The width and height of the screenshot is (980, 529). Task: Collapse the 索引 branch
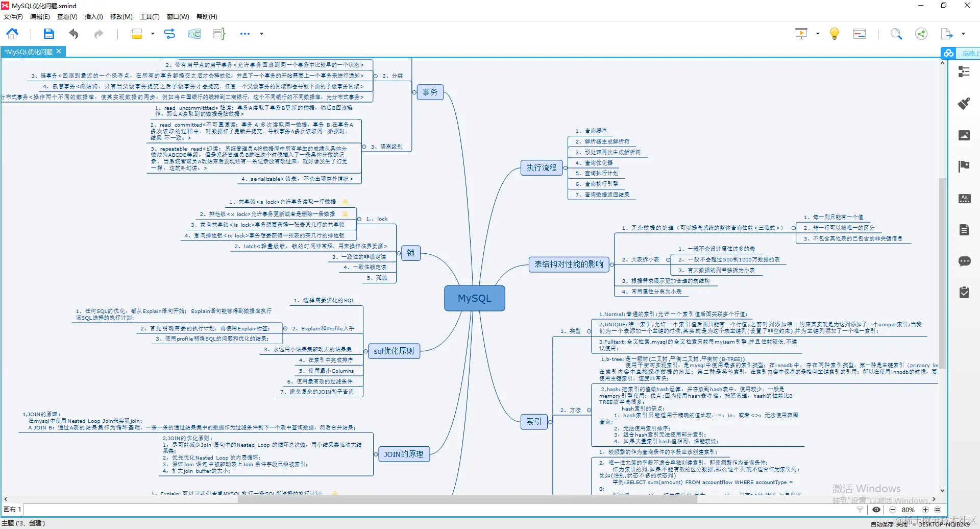tap(550, 421)
